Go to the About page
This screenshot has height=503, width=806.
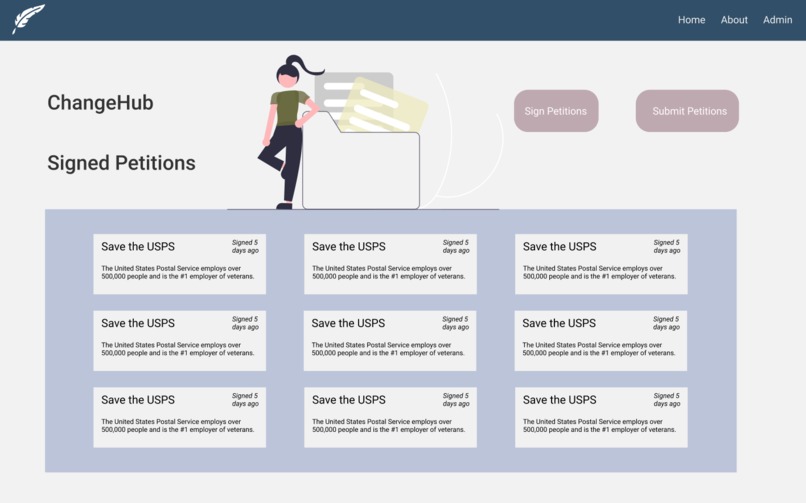(x=734, y=20)
